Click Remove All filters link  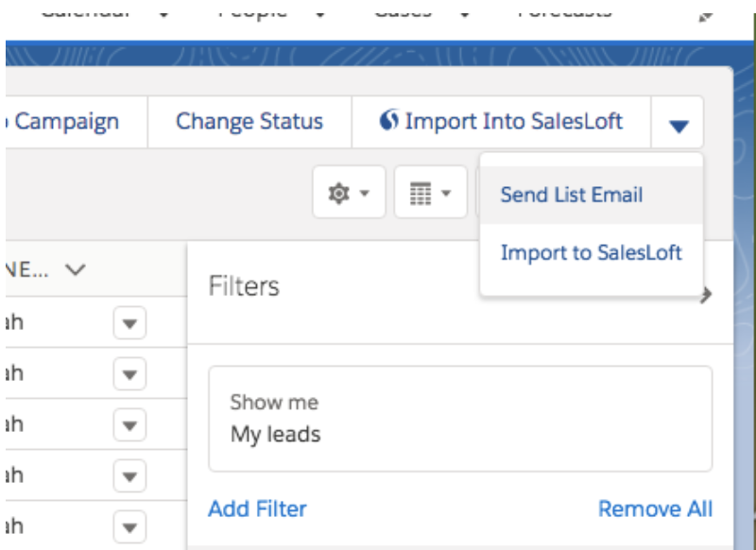(x=655, y=509)
